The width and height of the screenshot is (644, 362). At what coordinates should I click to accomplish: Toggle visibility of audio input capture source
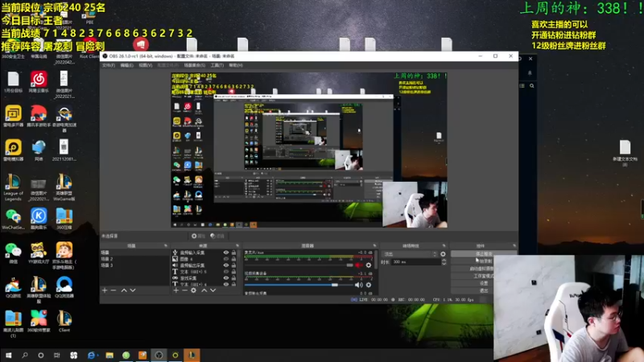click(x=226, y=253)
